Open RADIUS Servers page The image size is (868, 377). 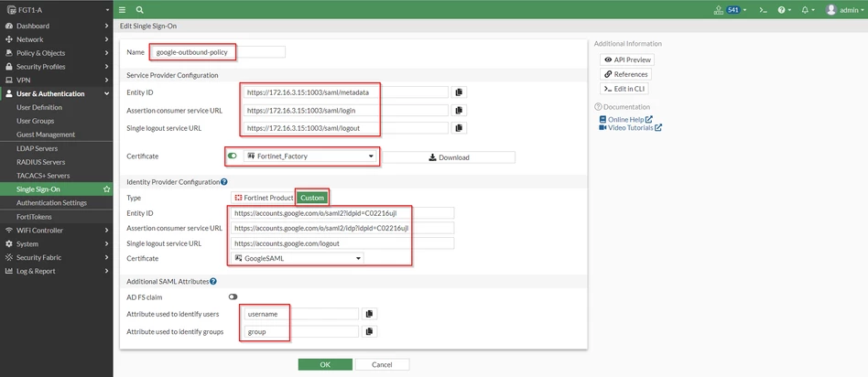41,162
